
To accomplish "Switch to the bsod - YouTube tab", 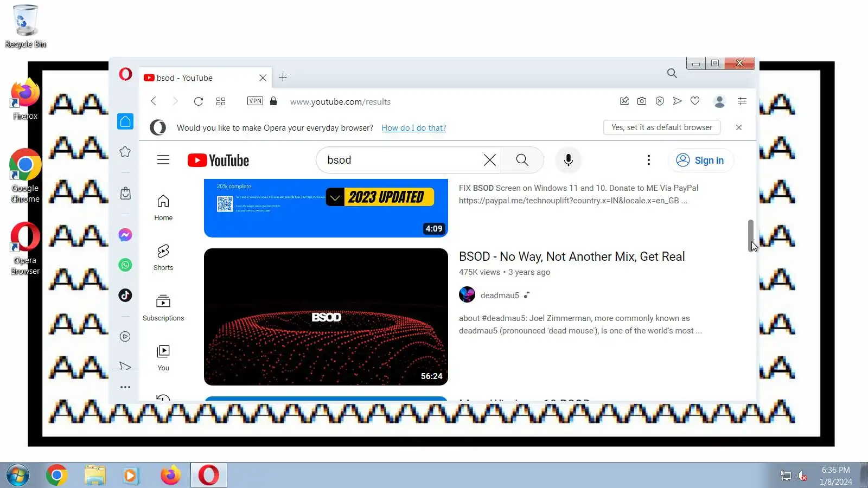I will pos(205,78).
